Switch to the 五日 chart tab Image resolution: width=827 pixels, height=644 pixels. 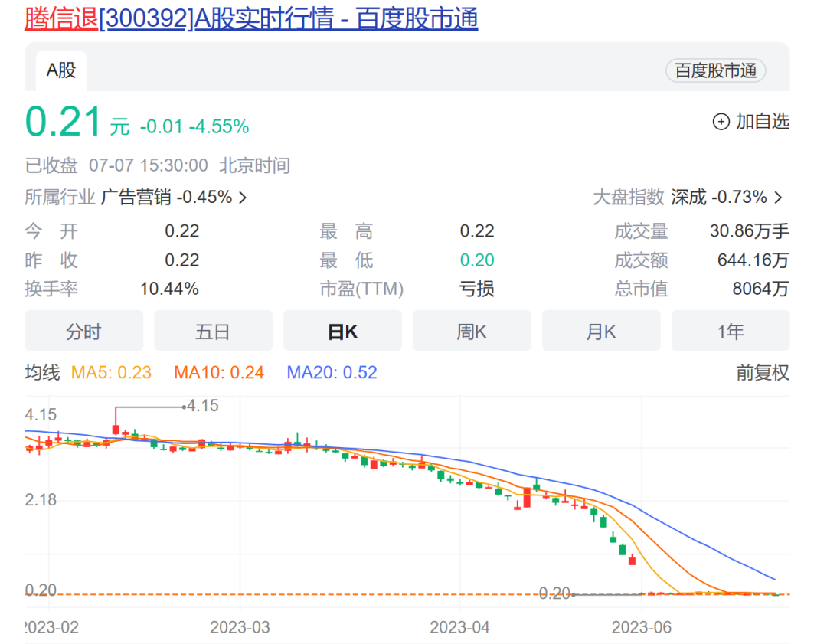(213, 332)
